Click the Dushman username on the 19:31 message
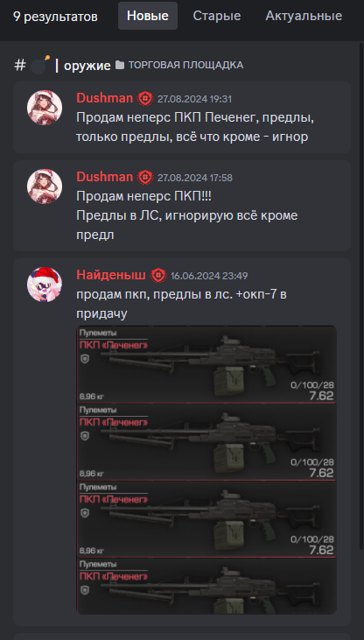This screenshot has width=364, height=640. [104, 98]
